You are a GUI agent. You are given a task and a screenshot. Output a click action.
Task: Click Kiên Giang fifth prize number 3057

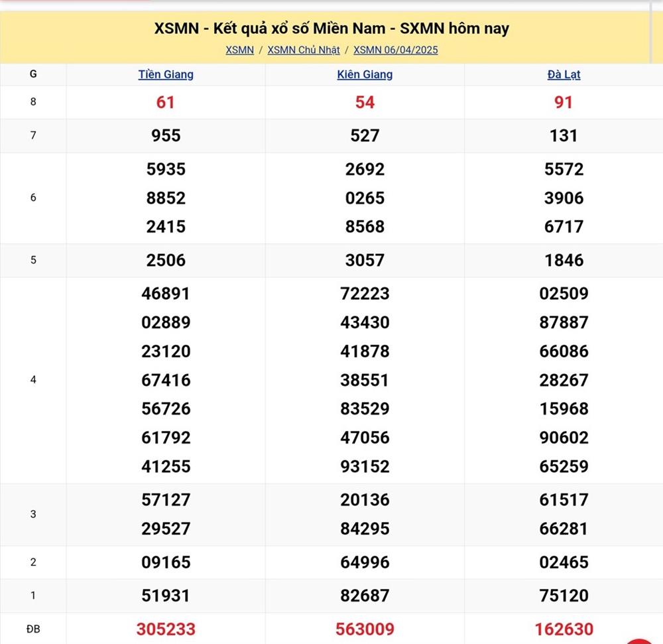click(365, 260)
